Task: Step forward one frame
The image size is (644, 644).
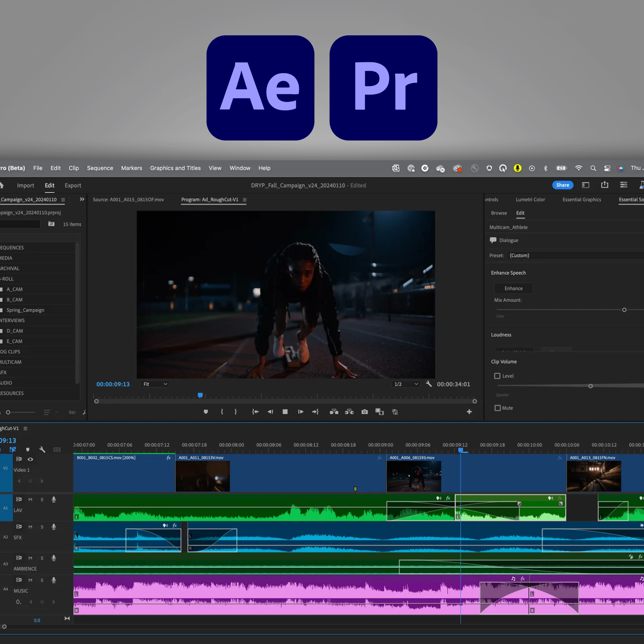Action: click(300, 412)
